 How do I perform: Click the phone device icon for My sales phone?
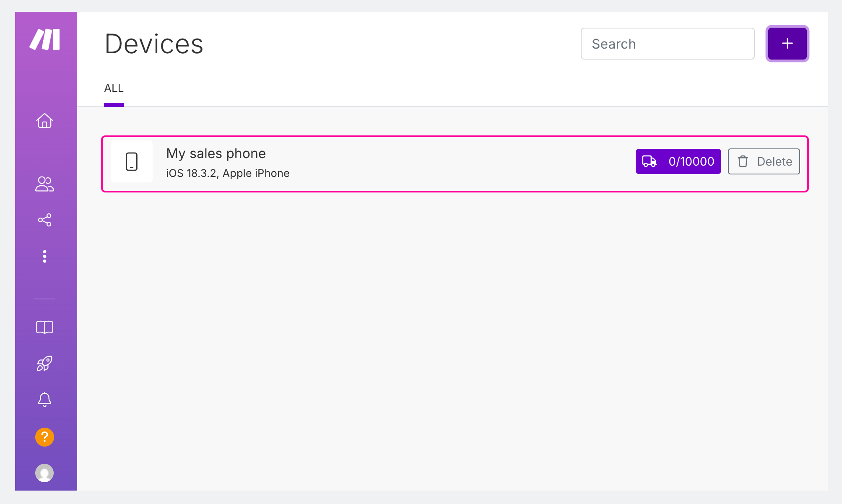point(132,161)
